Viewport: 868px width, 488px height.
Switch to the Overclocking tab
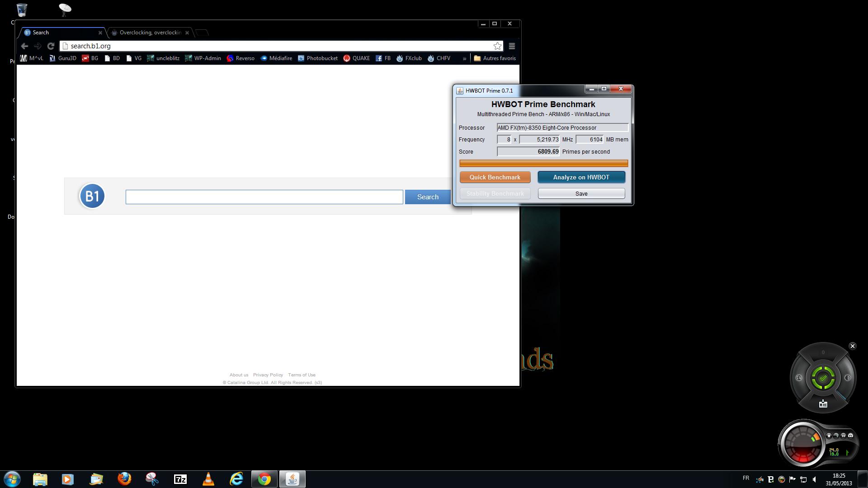click(x=150, y=33)
